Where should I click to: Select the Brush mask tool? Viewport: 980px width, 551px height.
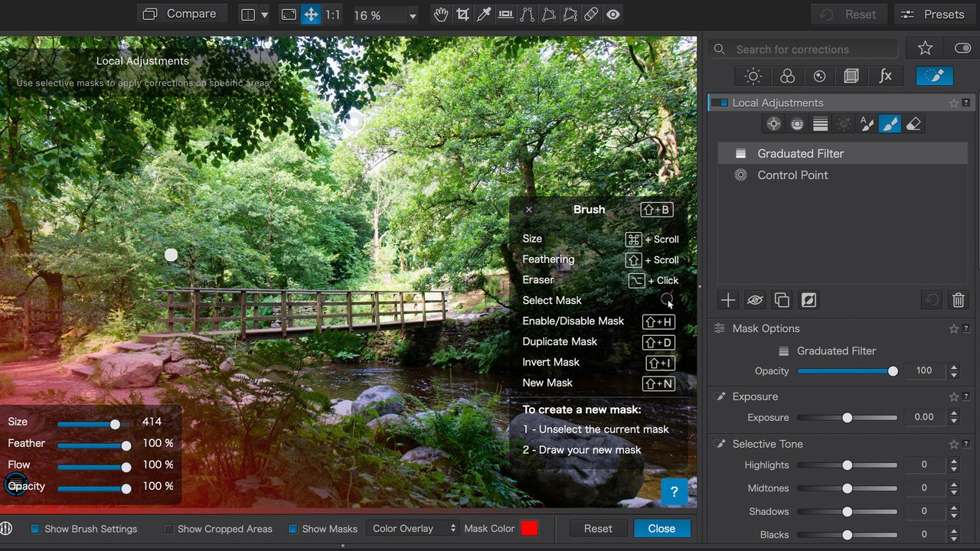[890, 124]
